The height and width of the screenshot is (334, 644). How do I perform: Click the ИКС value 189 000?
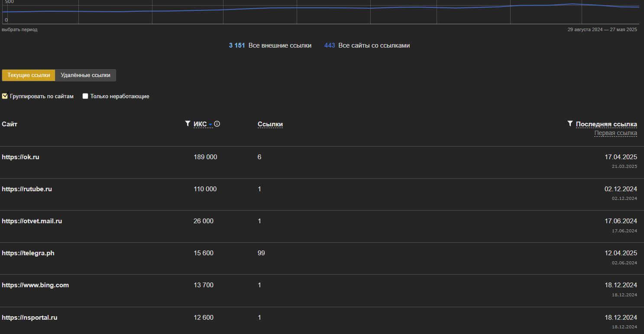point(205,157)
